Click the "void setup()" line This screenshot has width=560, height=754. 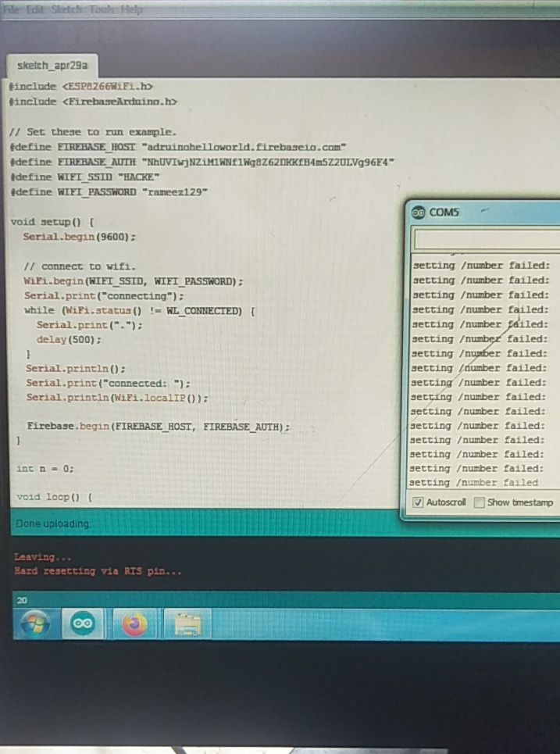(x=52, y=222)
